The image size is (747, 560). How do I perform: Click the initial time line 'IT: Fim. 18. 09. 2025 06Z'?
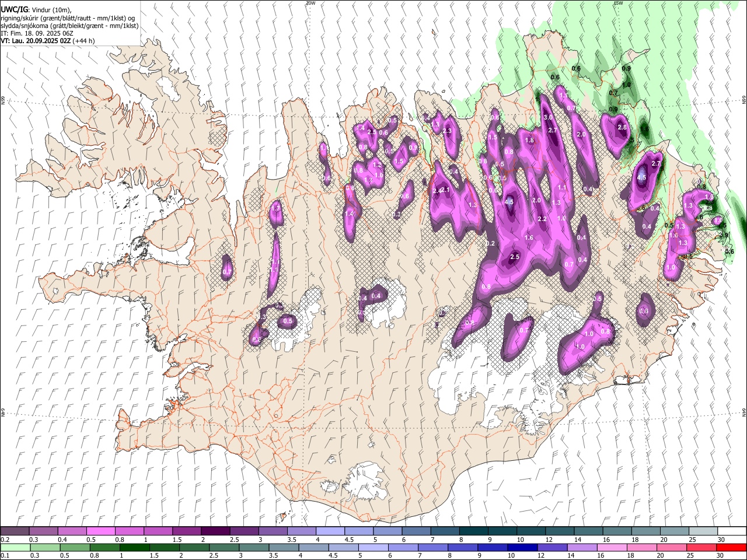pos(37,33)
